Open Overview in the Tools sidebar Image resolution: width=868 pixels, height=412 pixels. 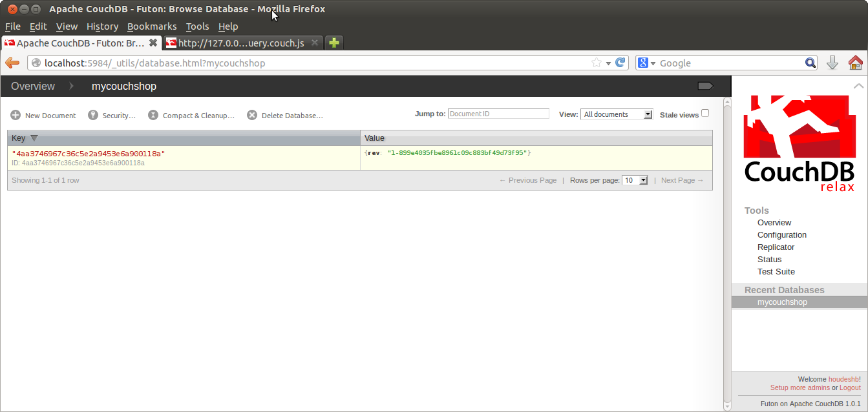(x=774, y=223)
